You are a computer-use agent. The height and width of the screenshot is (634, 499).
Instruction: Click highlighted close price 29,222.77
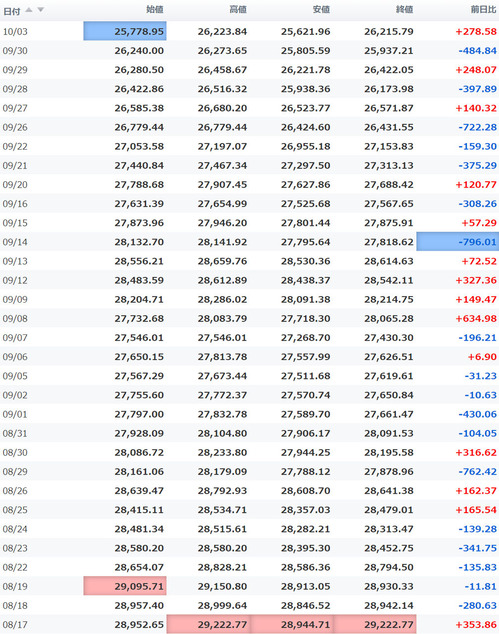click(375, 624)
